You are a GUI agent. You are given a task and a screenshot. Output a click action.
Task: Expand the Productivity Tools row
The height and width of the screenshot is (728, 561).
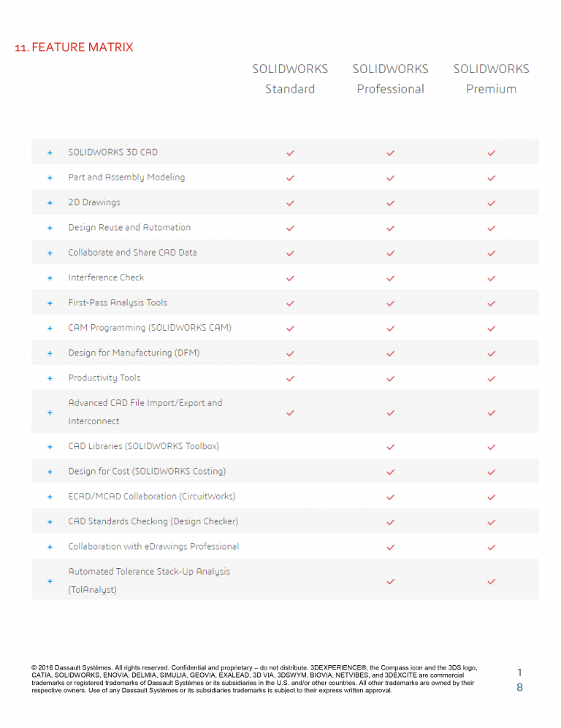click(50, 378)
